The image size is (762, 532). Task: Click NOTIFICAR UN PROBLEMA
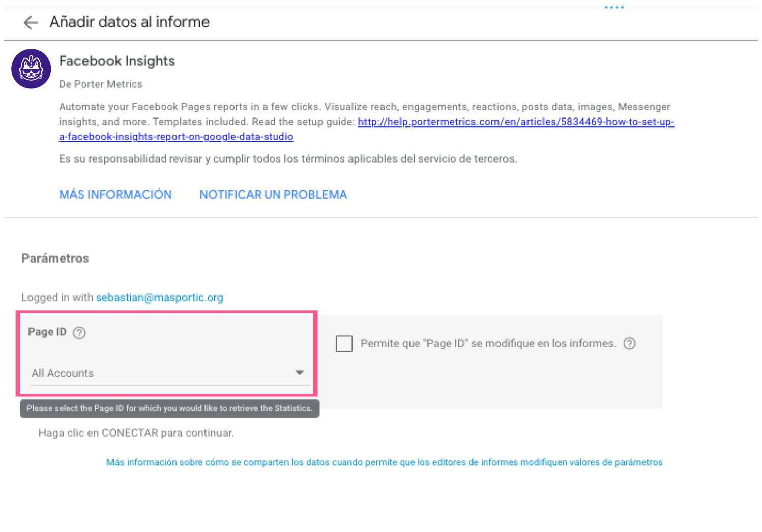(273, 195)
